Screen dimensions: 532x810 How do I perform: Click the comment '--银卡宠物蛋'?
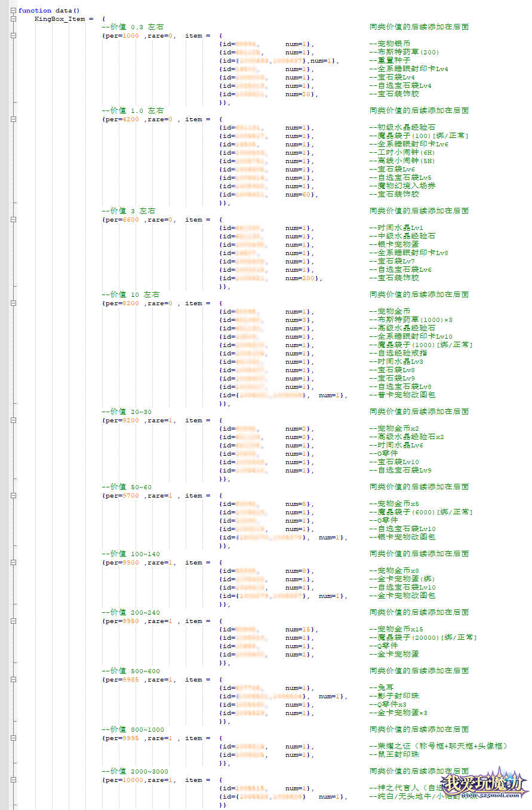point(394,244)
